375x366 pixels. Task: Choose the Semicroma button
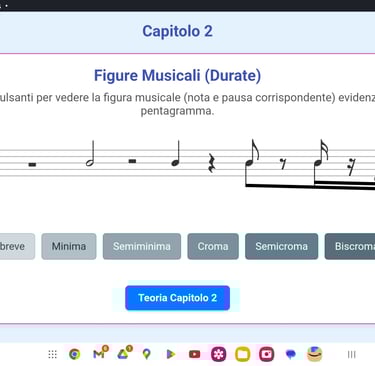click(282, 246)
